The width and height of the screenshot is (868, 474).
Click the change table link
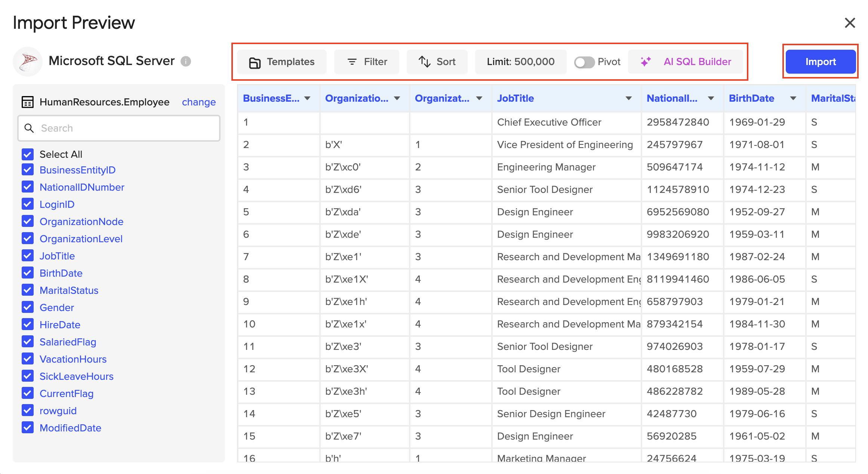[x=198, y=102]
